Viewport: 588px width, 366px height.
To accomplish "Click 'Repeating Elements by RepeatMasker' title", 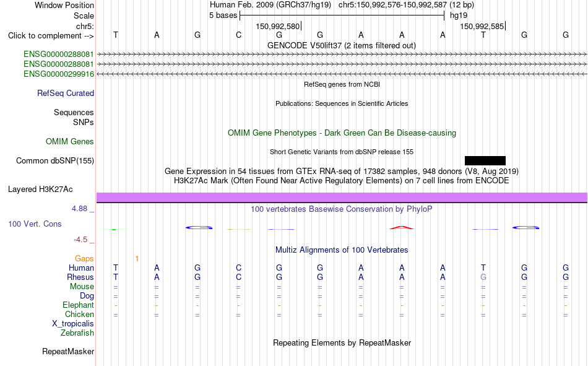I will (342, 342).
